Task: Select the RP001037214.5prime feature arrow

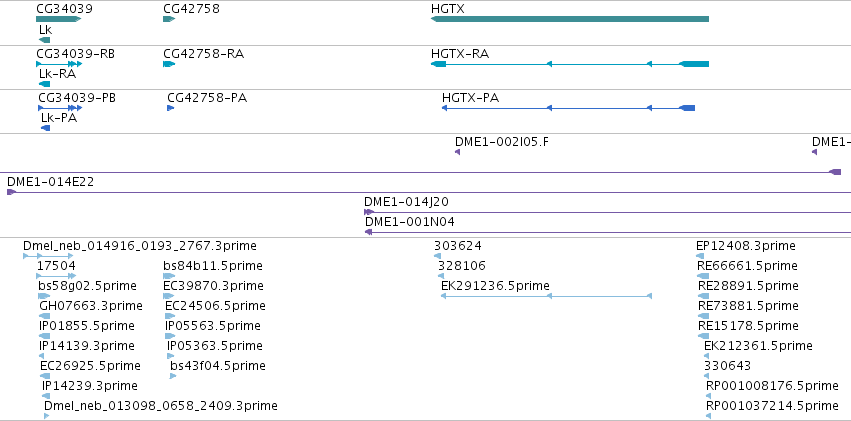Action: point(708,416)
